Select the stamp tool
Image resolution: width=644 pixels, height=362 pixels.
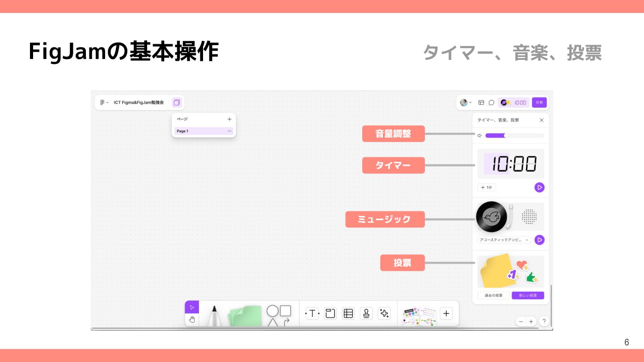366,313
